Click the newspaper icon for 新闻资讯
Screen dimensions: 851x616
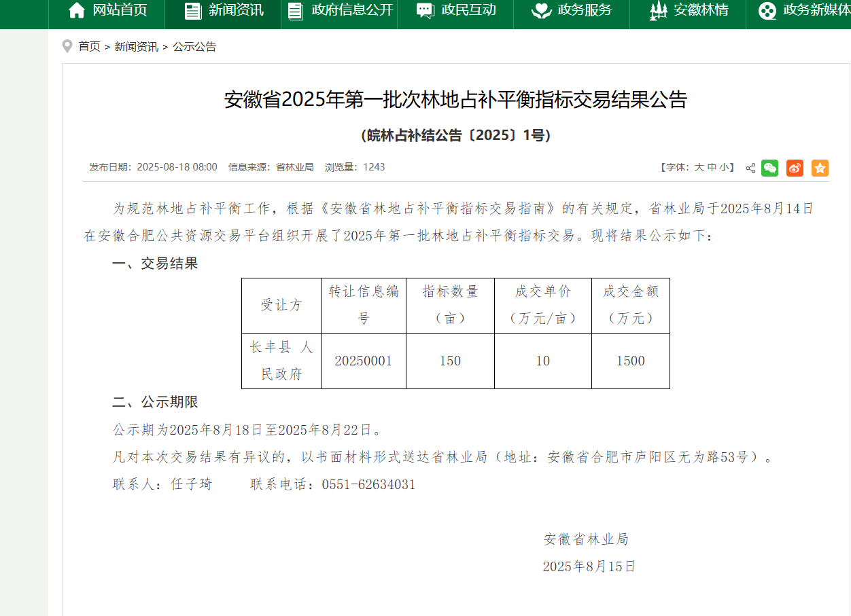(193, 10)
